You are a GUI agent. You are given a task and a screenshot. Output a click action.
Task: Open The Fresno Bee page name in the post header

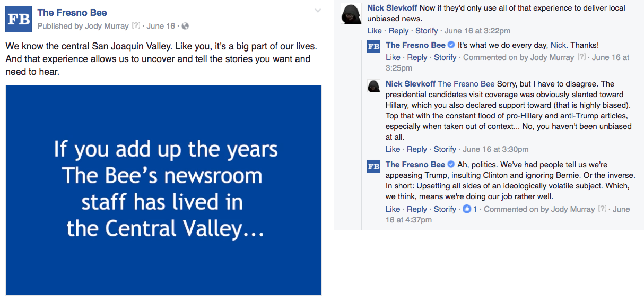(x=72, y=13)
